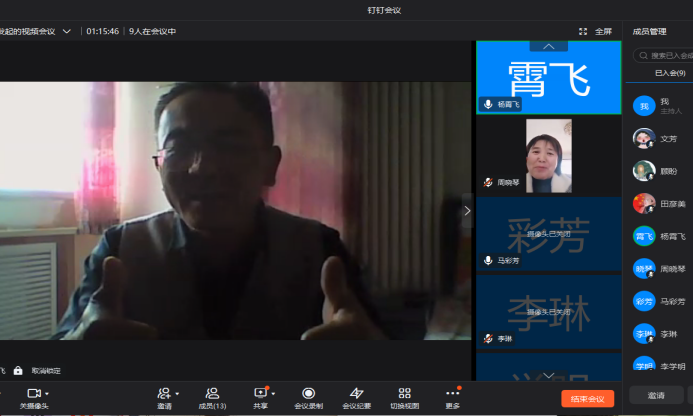The image size is (694, 416).
Task: Select 杨霄飞 in member list
Action: point(659,236)
